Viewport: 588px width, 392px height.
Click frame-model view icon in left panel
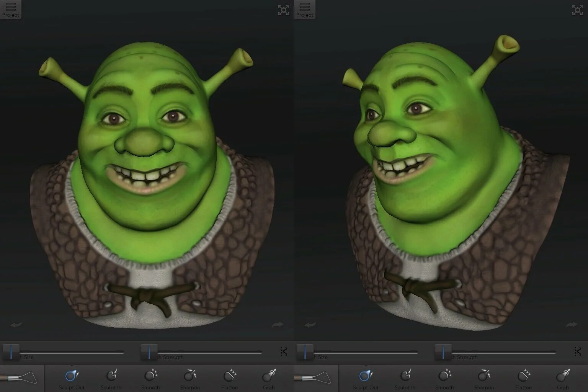click(284, 10)
